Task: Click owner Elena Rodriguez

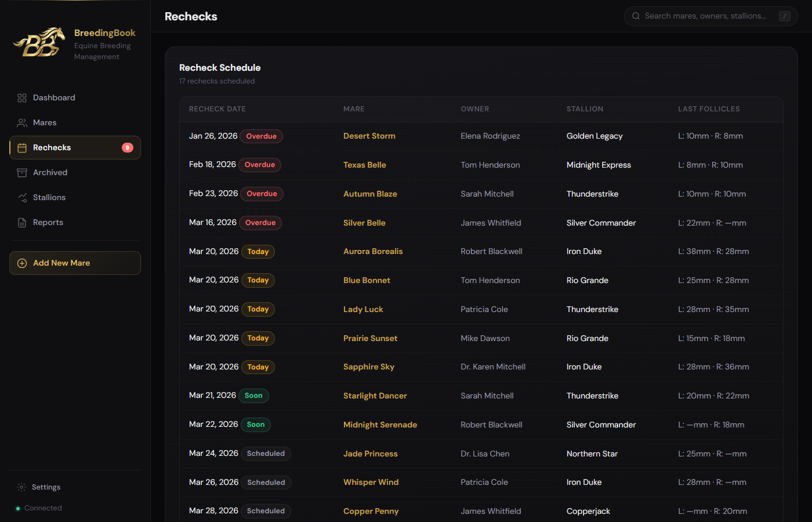Action: click(x=491, y=136)
